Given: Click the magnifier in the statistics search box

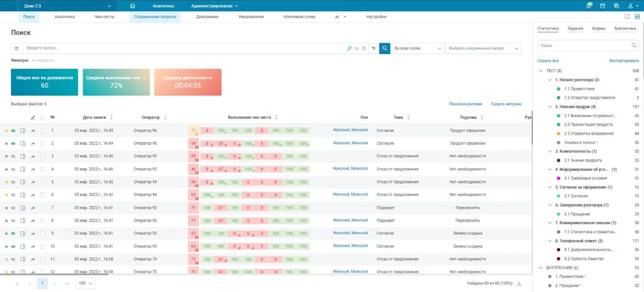Looking at the screenshot, I should pyautogui.click(x=634, y=46).
